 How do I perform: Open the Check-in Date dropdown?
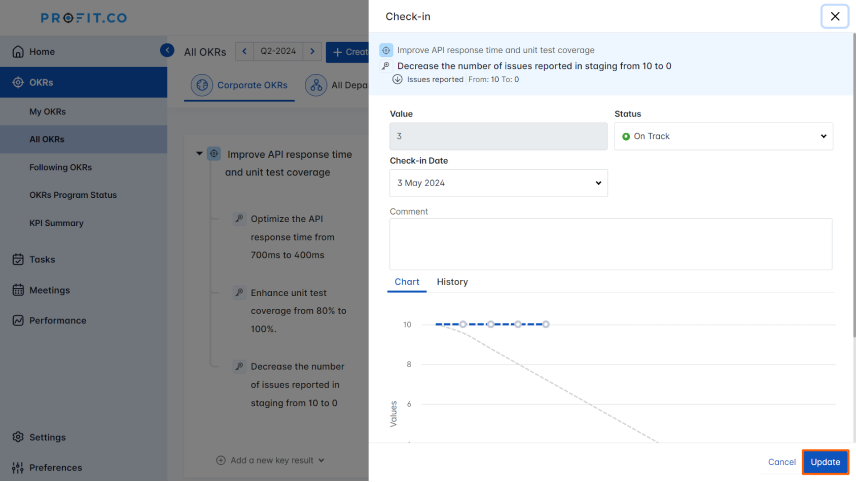point(498,183)
